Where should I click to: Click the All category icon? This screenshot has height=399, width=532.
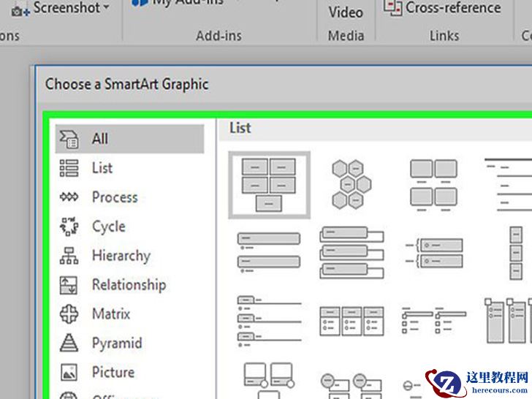[x=69, y=139]
